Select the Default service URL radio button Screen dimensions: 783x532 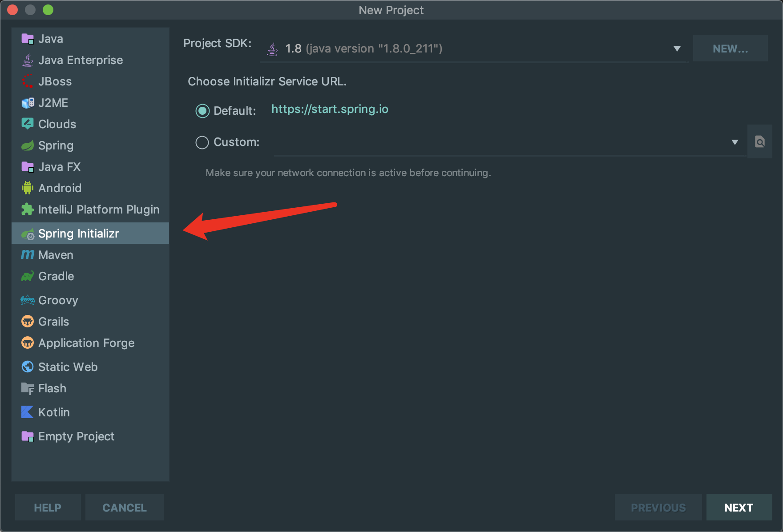click(202, 111)
